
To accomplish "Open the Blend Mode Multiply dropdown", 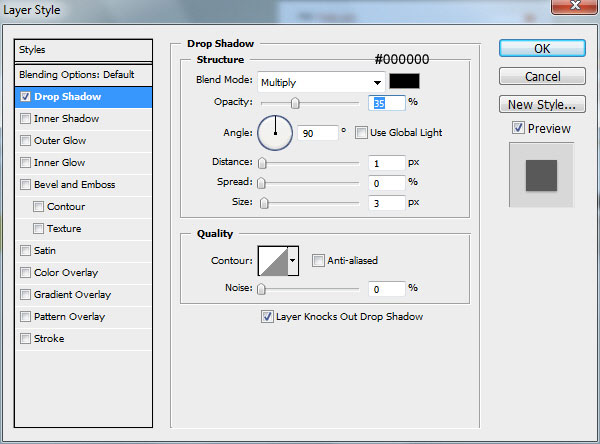I will pyautogui.click(x=321, y=82).
